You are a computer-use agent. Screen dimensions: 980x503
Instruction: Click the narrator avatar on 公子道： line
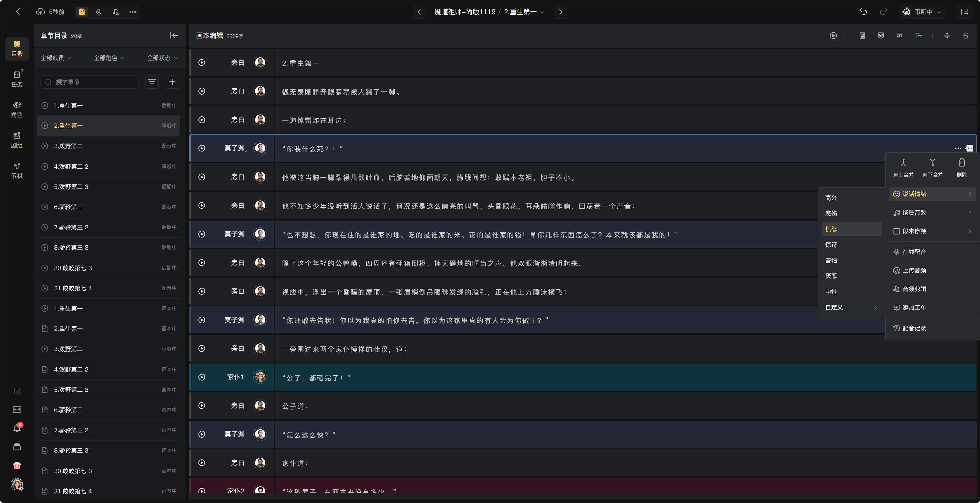pos(260,405)
